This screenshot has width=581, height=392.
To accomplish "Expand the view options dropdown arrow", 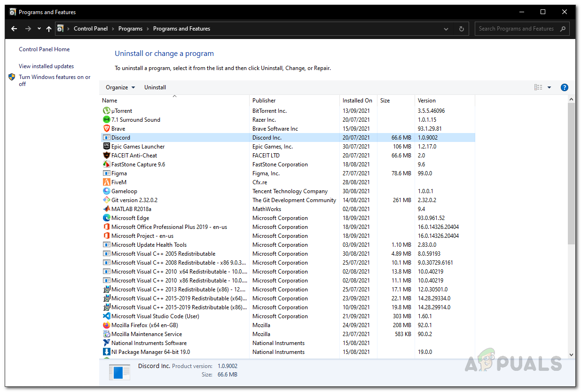I will pos(549,87).
